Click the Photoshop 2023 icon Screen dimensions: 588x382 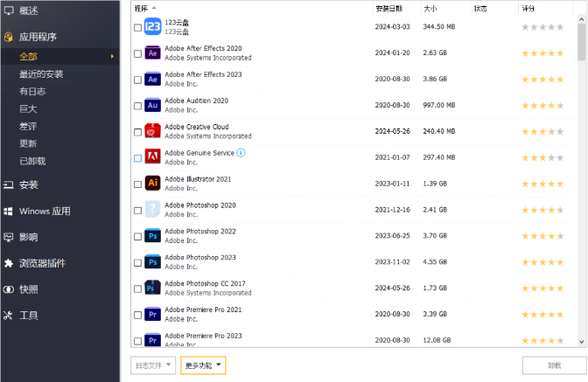(x=152, y=262)
